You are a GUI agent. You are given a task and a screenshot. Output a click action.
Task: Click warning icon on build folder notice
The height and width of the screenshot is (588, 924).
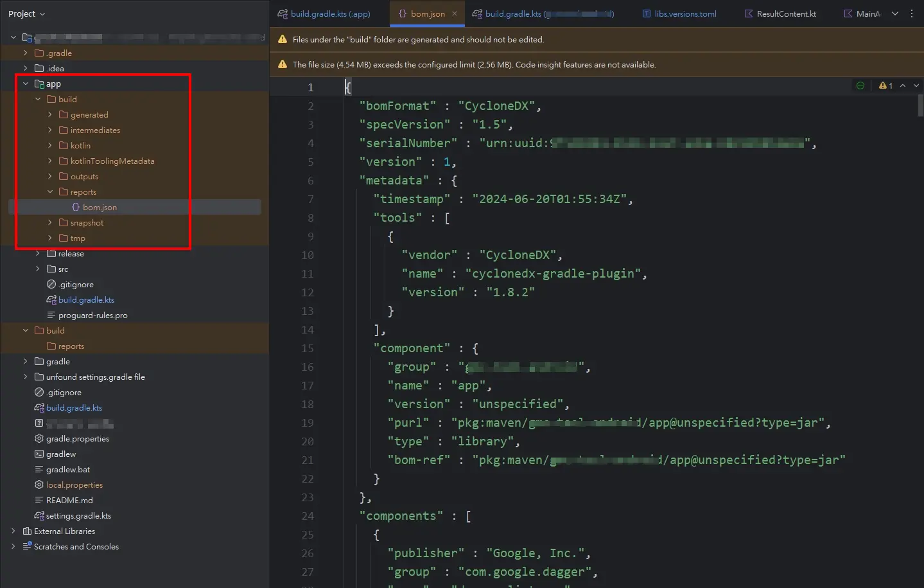point(282,39)
